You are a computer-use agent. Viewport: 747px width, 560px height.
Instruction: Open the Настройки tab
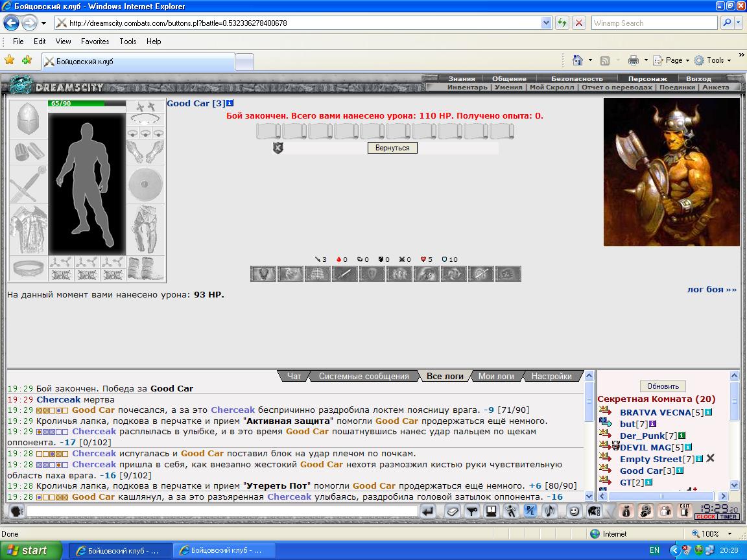pyautogui.click(x=551, y=376)
